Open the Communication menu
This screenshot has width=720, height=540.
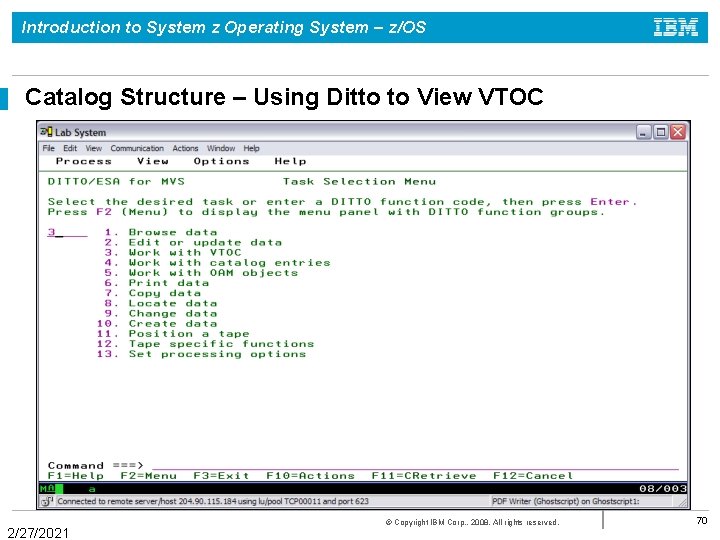click(x=137, y=148)
